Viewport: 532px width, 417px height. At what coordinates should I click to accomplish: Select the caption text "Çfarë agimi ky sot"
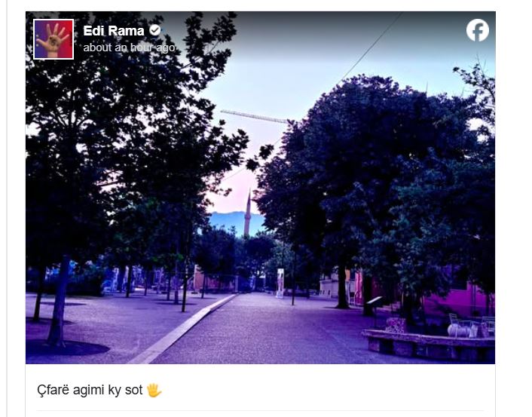[90, 390]
